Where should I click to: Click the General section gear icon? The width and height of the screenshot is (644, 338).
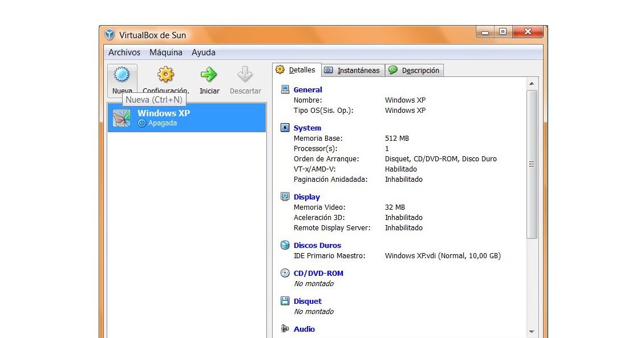point(285,88)
